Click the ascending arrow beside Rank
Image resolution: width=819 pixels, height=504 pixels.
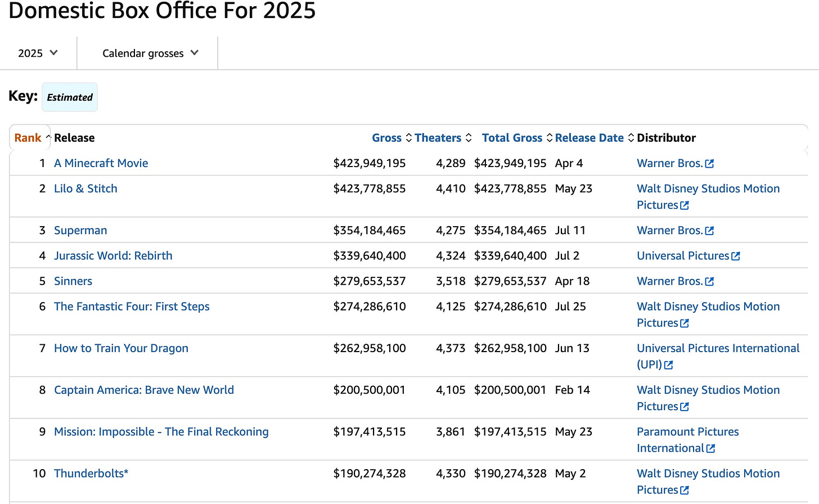tap(48, 137)
